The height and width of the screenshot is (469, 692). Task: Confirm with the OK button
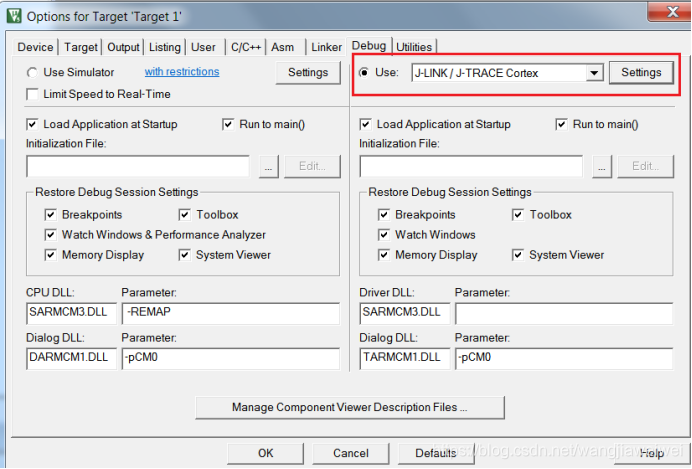[x=265, y=453]
